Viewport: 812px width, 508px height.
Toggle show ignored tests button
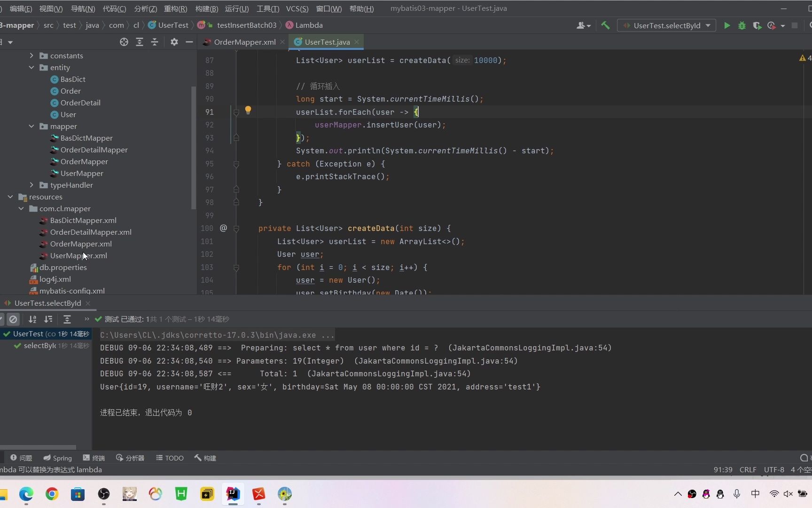coord(13,319)
